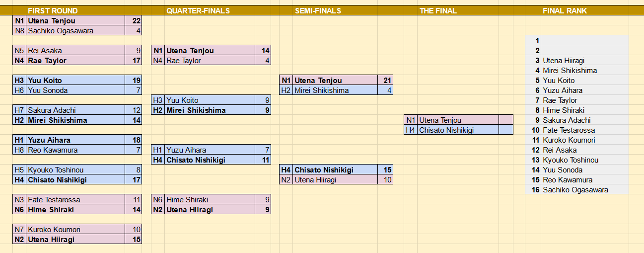Image resolution: width=644 pixels, height=253 pixels.
Task: Select Chisato Nishikigi's semi-final score 15
Action: tap(385, 169)
